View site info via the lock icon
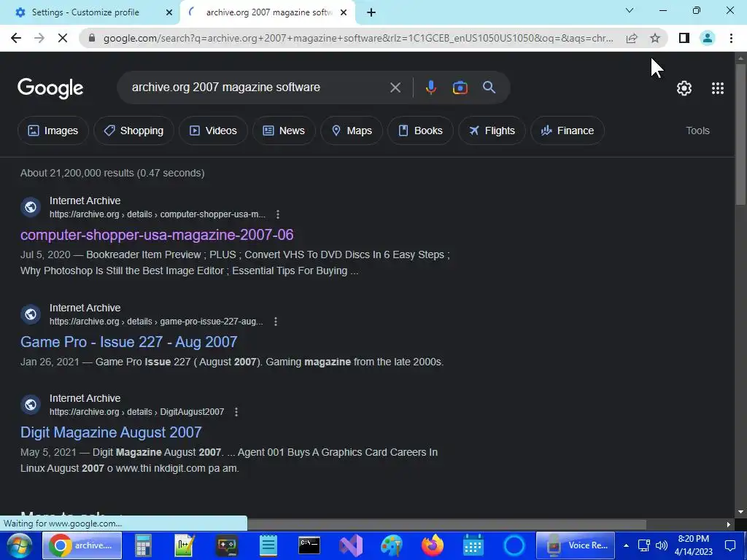The width and height of the screenshot is (747, 560). pos(92,38)
